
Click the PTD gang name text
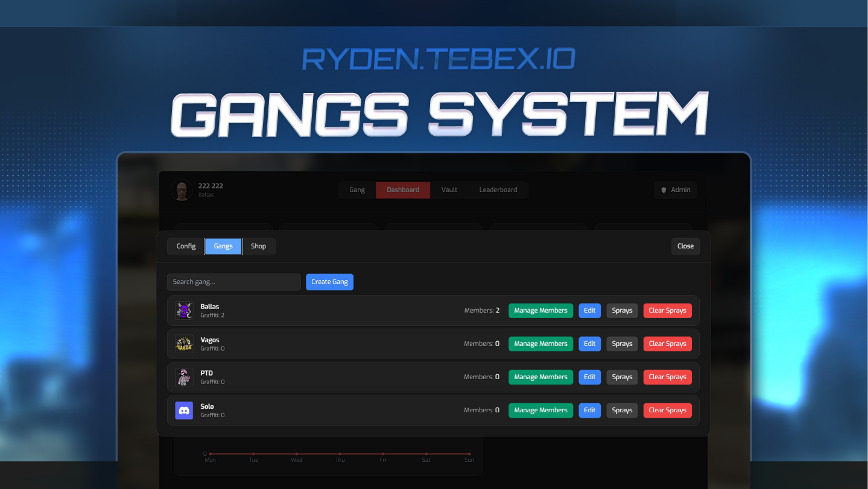tap(207, 373)
